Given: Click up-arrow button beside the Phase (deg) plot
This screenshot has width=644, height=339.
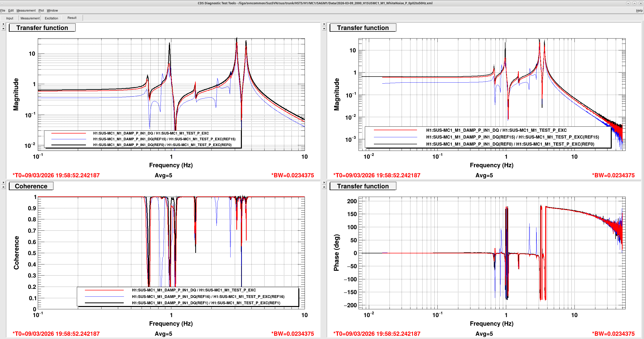Looking at the screenshot, I should [324, 187].
